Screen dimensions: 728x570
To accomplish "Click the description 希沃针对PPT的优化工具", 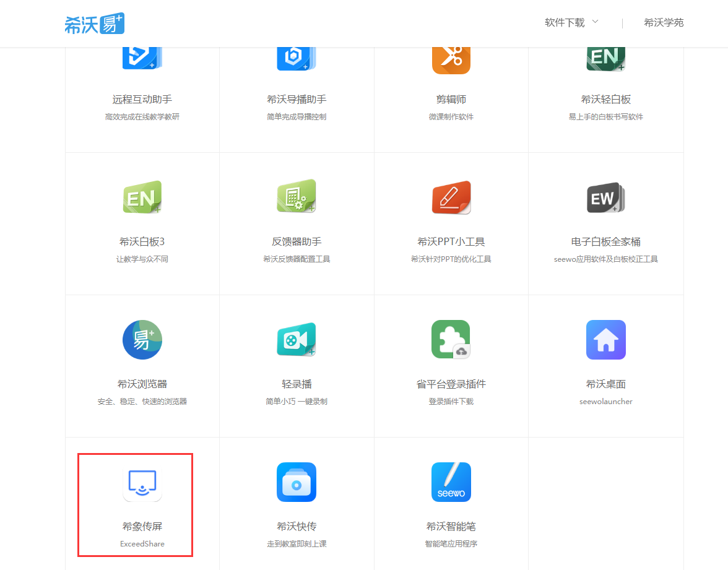I will pos(451,259).
